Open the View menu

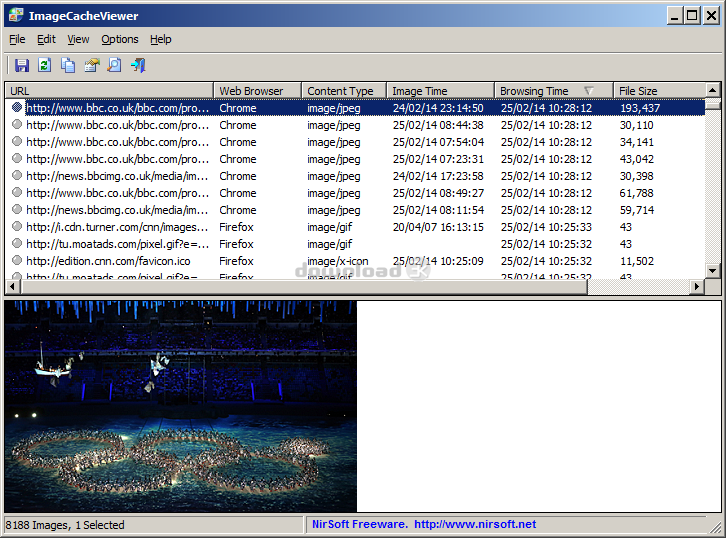tap(78, 39)
